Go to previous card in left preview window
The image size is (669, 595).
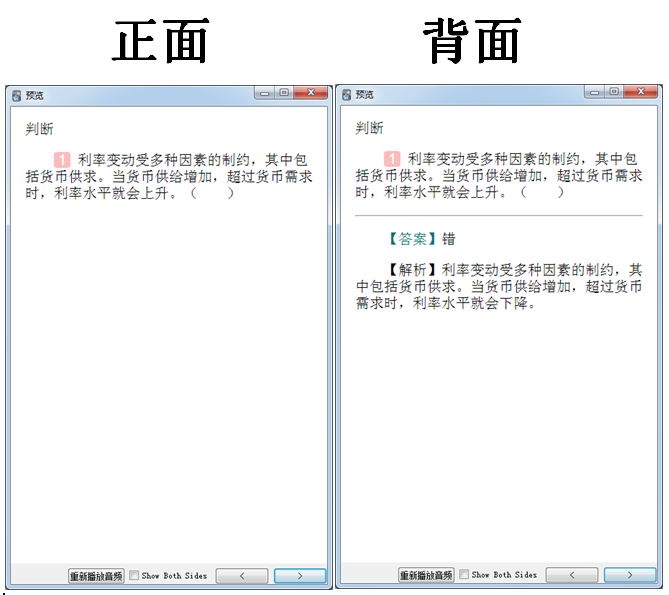(x=242, y=576)
